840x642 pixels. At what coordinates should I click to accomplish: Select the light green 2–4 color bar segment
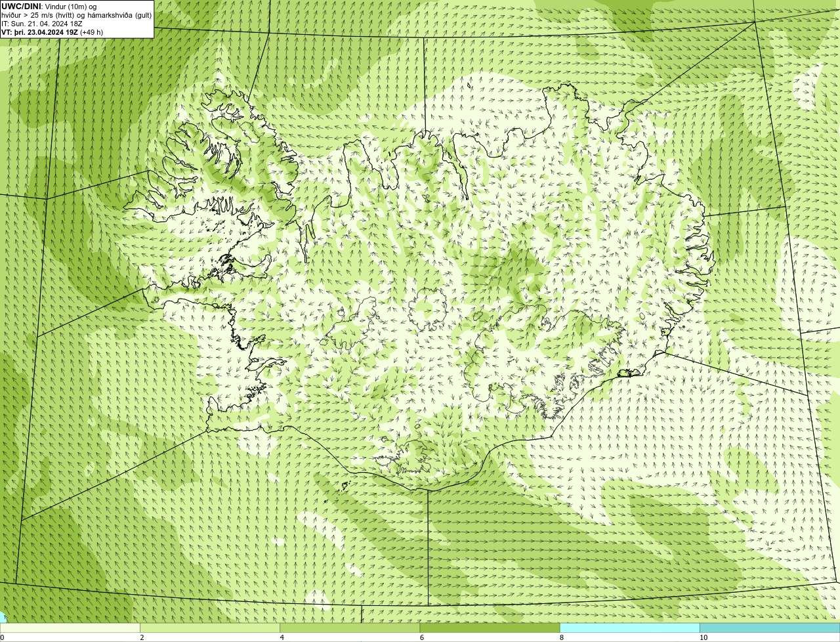tap(210, 628)
